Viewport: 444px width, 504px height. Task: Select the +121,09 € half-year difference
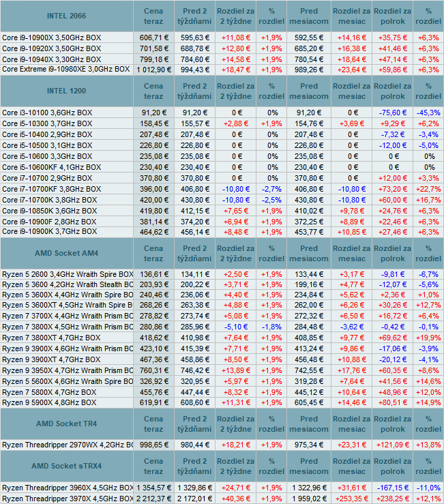pos(393,445)
